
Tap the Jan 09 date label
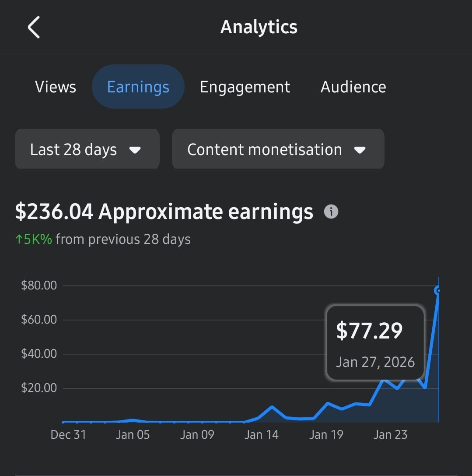[x=197, y=435]
